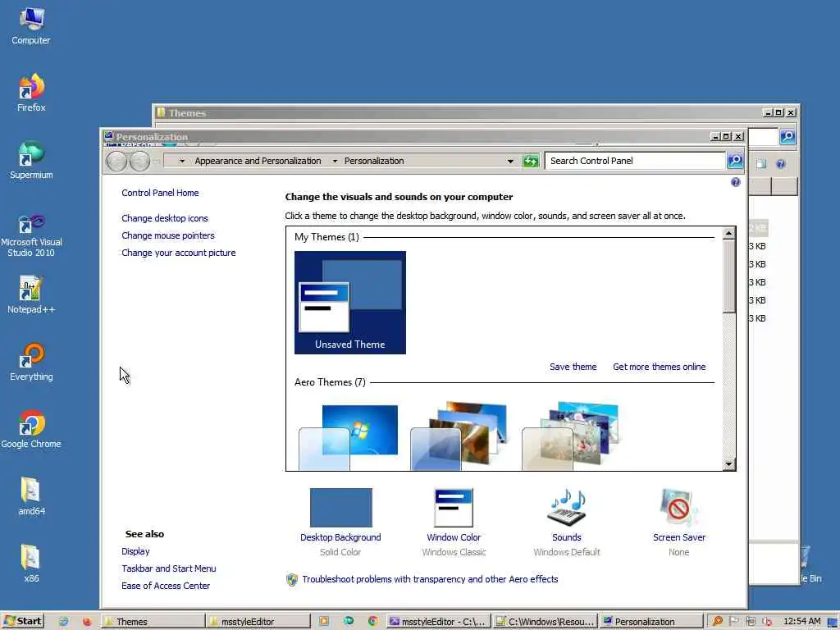Click Change your account picture link

point(178,253)
